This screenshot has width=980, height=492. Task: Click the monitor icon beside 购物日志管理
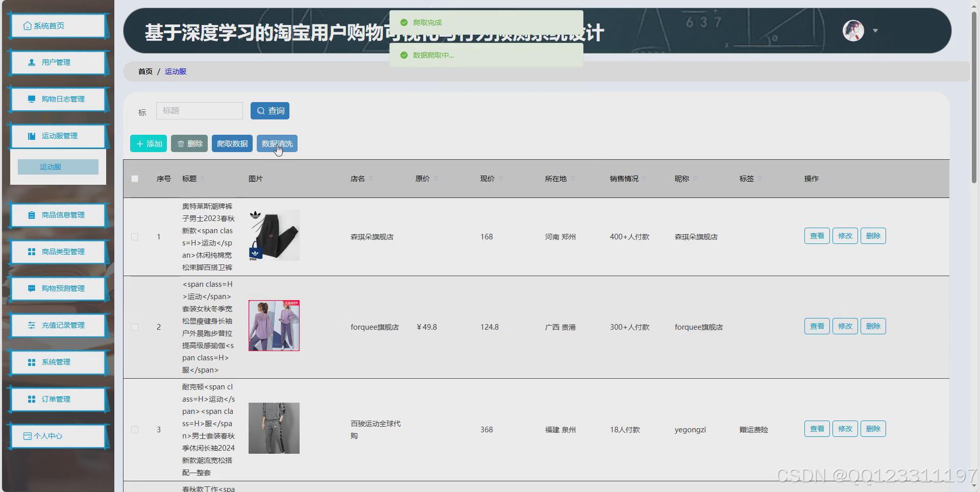click(x=32, y=99)
